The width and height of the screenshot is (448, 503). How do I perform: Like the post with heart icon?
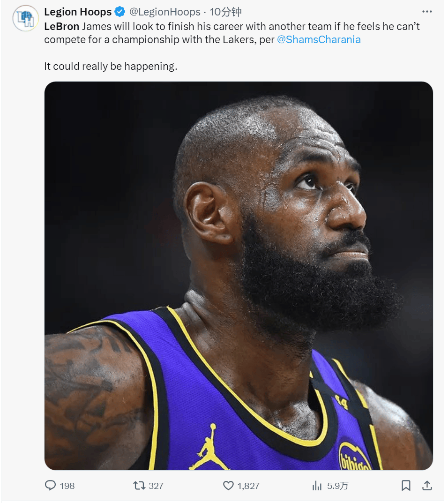point(228,485)
